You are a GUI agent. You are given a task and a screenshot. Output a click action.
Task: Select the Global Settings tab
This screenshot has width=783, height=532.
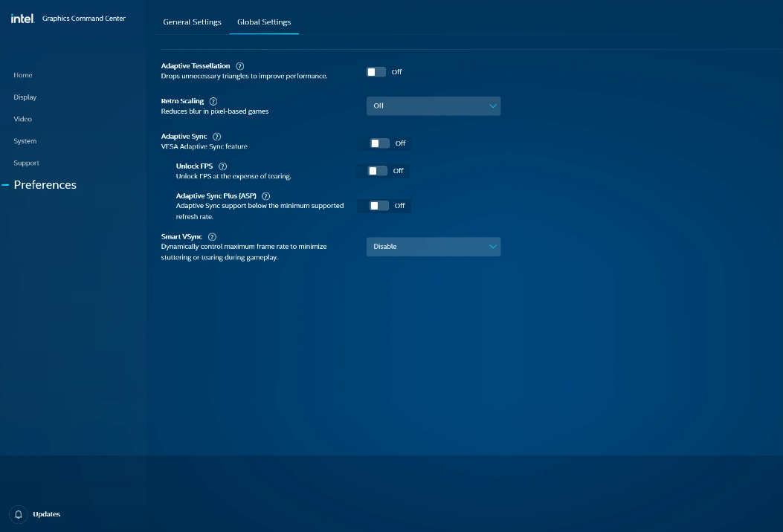pyautogui.click(x=264, y=22)
